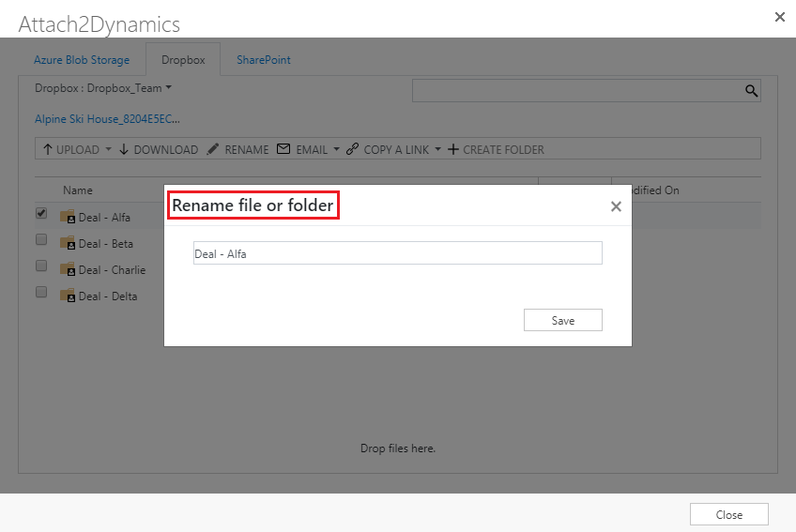Viewport: 796px width, 532px height.
Task: Click the RENAME toolbar label
Action: coord(247,150)
